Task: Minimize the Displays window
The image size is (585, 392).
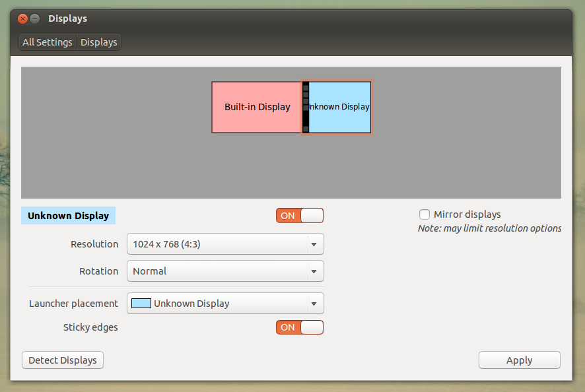Action: click(x=34, y=18)
